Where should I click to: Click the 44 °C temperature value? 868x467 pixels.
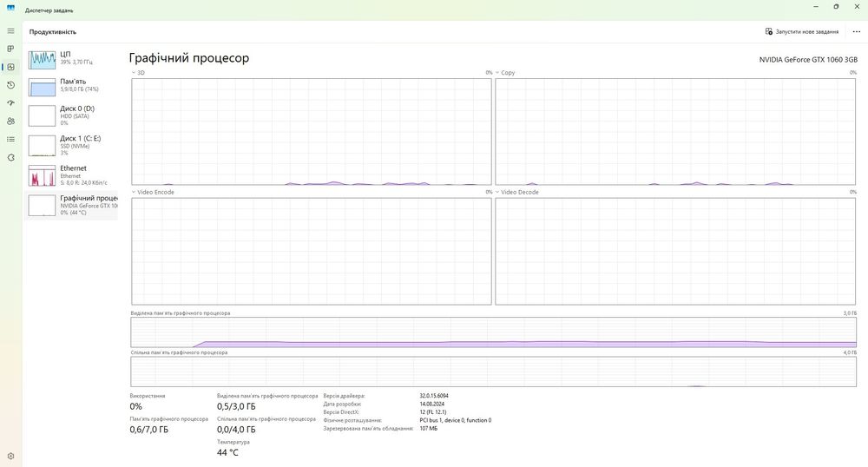227,452
